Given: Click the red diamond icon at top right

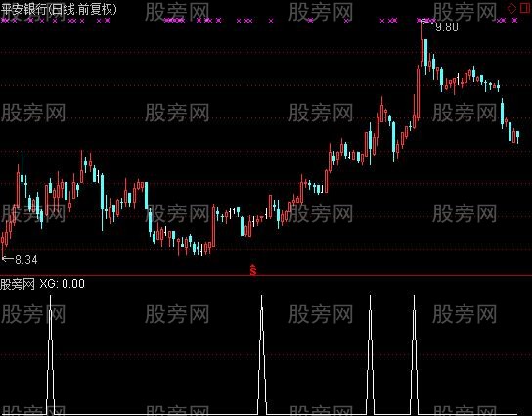Looking at the screenshot, I should point(511,9).
